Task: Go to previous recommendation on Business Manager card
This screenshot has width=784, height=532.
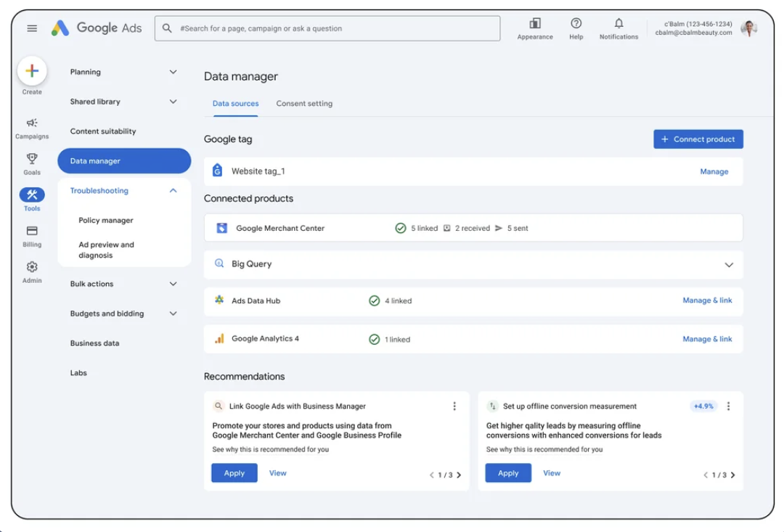Action: [x=431, y=475]
